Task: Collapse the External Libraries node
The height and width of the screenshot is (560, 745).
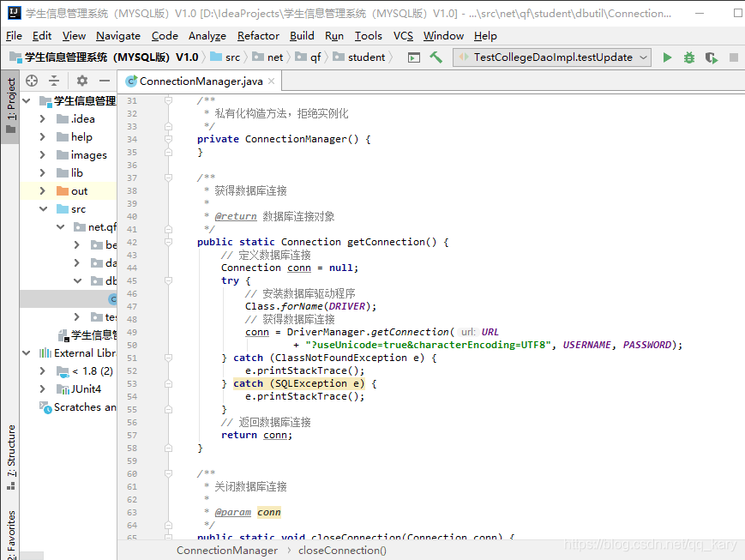Action: (27, 353)
